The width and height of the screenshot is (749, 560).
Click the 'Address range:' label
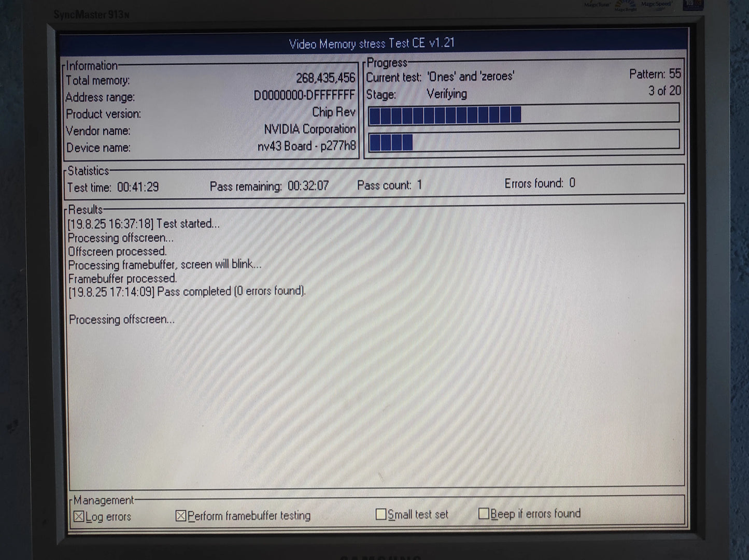pos(100,97)
